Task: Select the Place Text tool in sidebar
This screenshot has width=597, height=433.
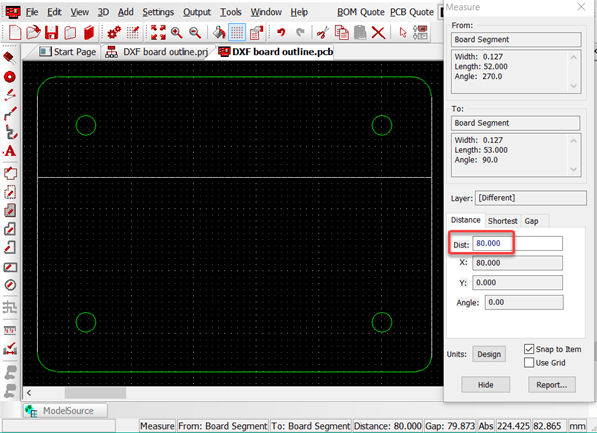Action: (10, 151)
